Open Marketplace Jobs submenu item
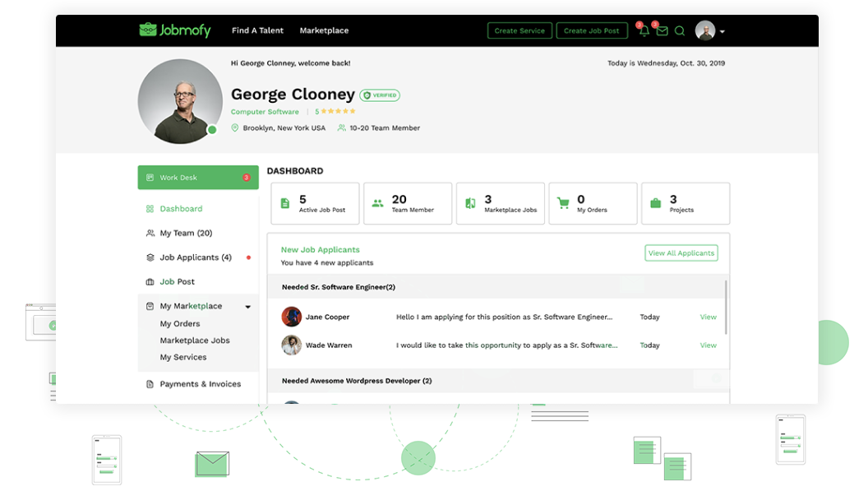The height and width of the screenshot is (491, 868). (195, 340)
